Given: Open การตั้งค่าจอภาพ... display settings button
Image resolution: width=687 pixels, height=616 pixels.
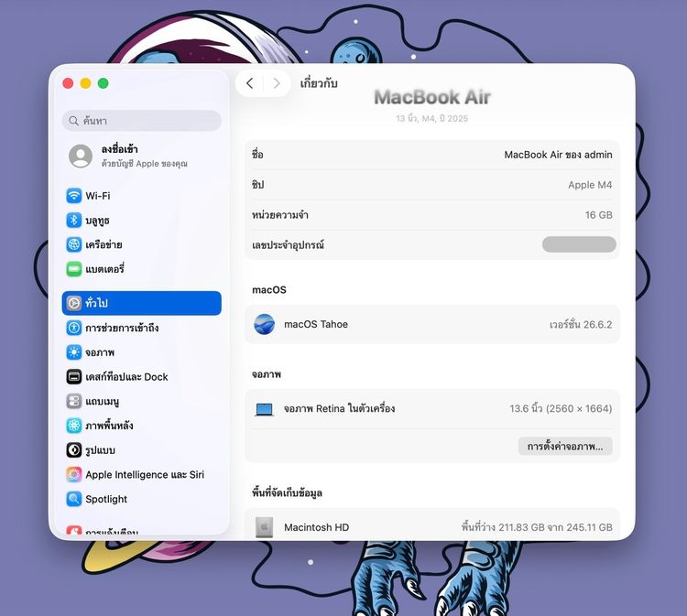Looking at the screenshot, I should click(x=565, y=447).
